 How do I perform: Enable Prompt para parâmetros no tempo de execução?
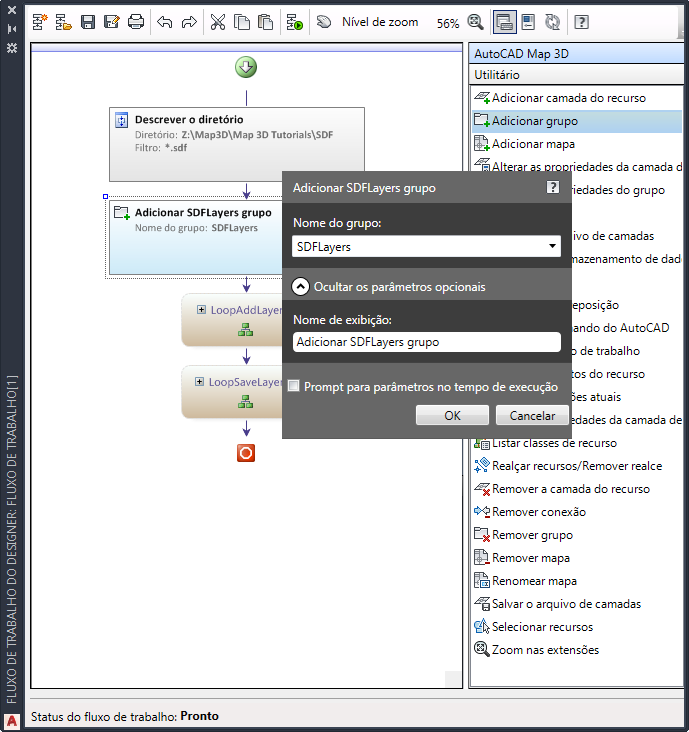point(294,386)
